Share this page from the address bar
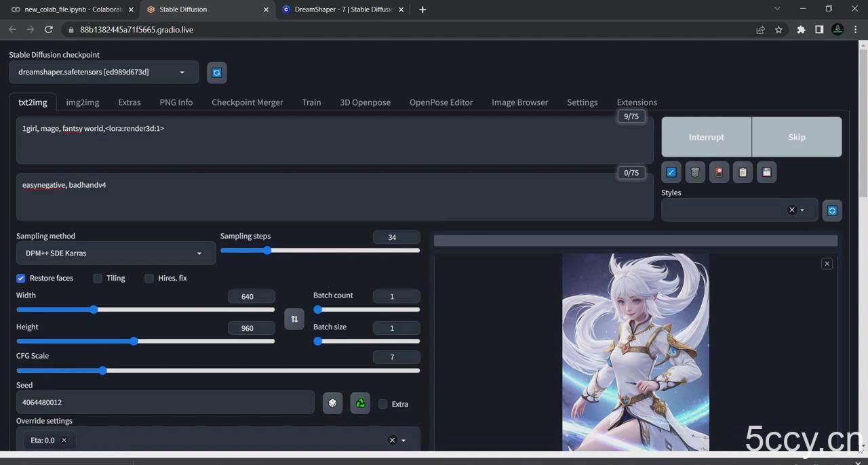The image size is (868, 465). point(760,30)
